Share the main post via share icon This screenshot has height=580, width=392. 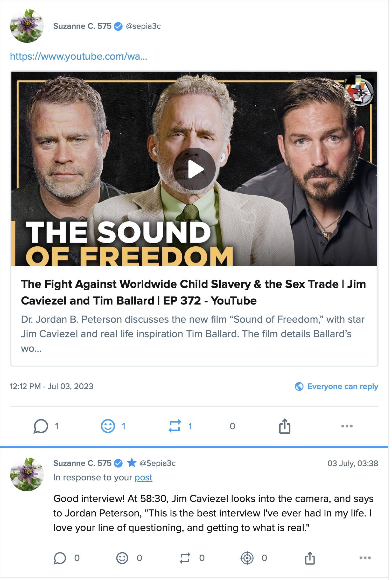(284, 426)
